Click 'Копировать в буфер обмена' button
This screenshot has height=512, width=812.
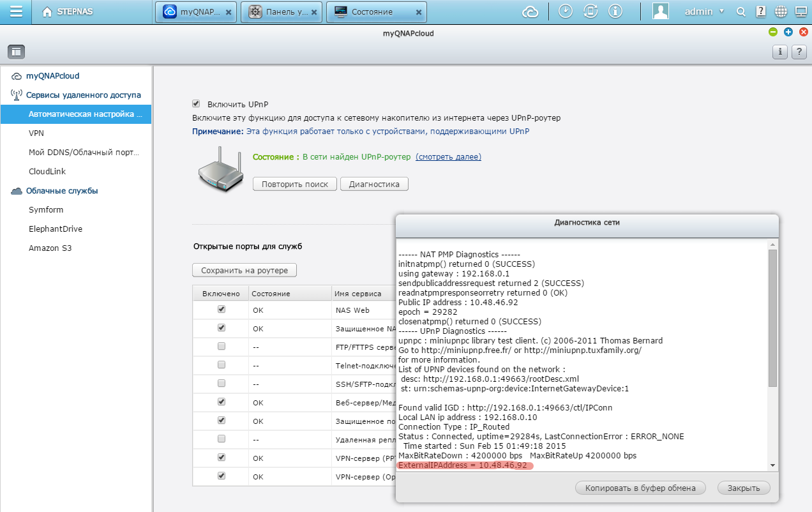(x=640, y=488)
